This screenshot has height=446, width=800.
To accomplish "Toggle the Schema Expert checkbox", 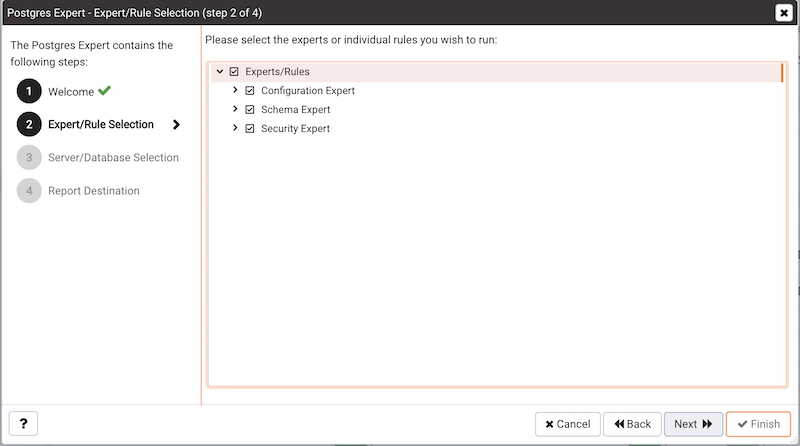I will 250,110.
